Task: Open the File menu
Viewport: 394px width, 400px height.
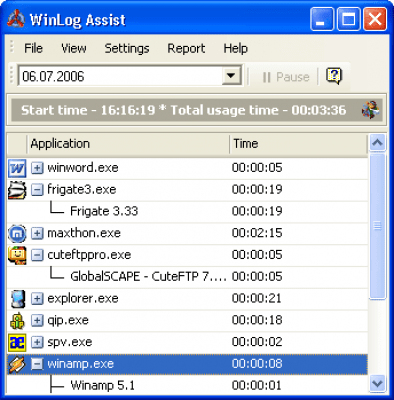Action: pyautogui.click(x=33, y=48)
